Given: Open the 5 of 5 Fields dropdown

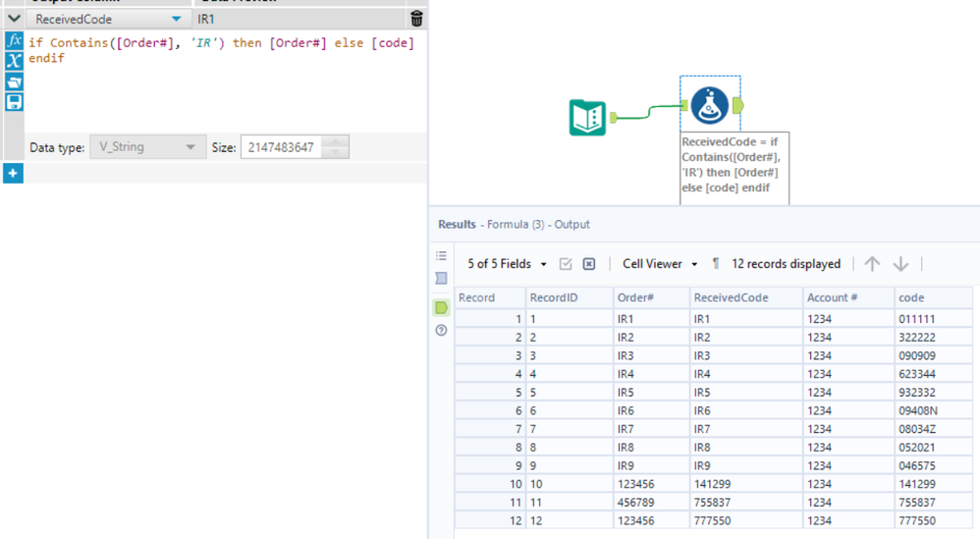Looking at the screenshot, I should [x=507, y=264].
